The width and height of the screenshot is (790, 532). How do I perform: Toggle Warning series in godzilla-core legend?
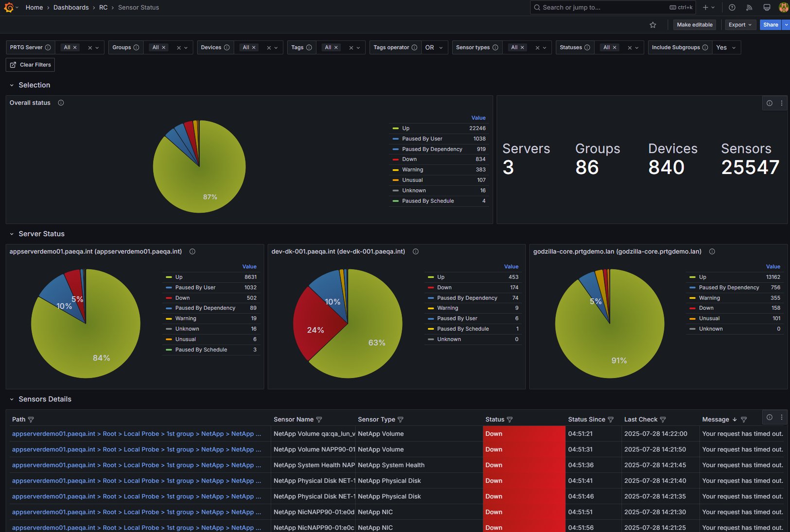pos(709,298)
